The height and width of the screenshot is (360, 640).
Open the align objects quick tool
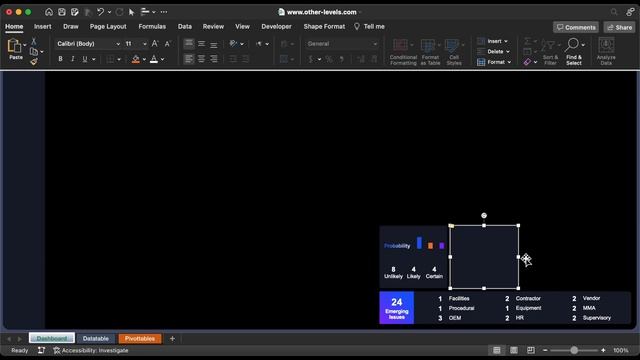(145, 12)
